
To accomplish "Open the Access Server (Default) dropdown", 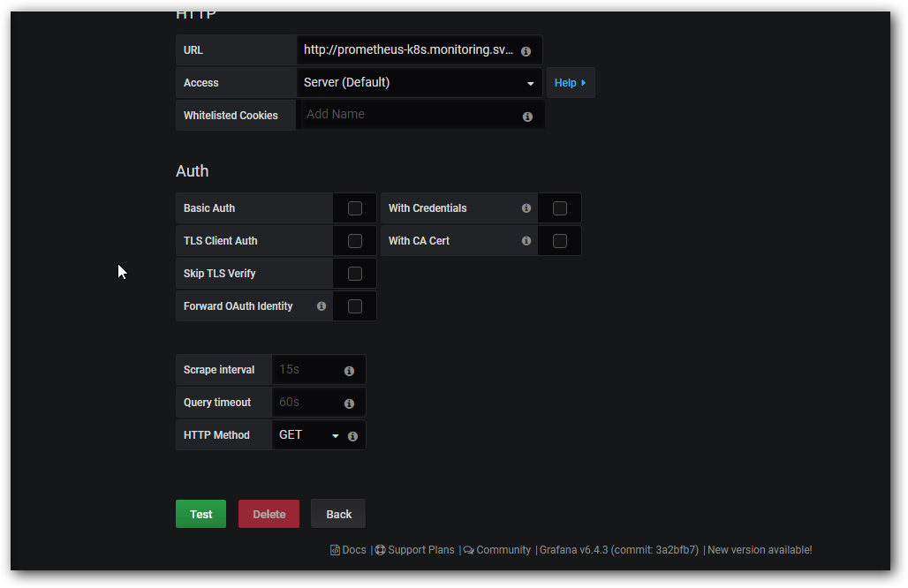I will coord(419,83).
